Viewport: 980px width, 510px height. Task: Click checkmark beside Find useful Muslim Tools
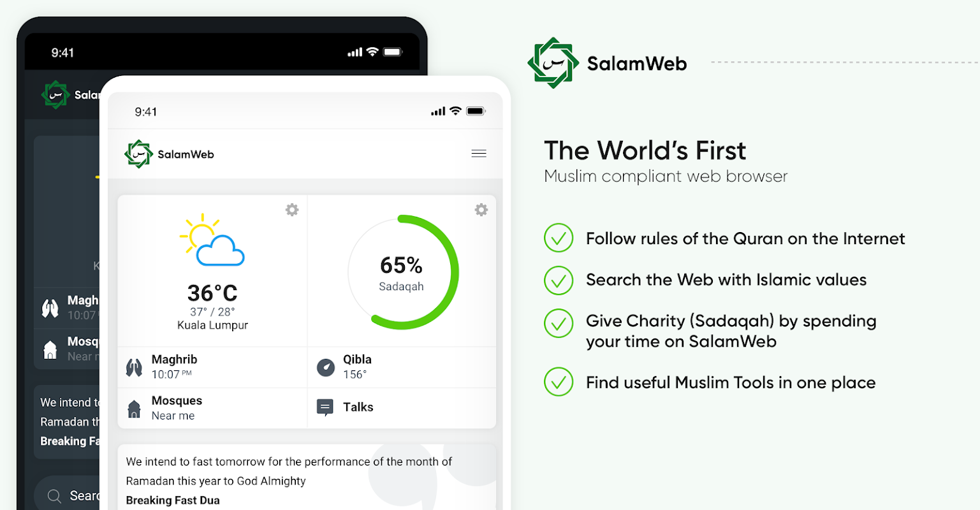(559, 382)
